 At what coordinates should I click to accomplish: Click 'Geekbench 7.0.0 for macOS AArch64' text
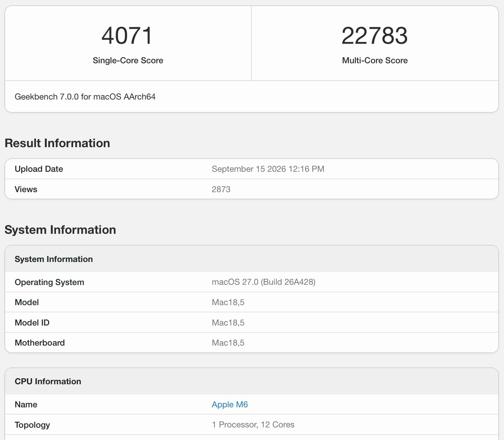pos(85,97)
